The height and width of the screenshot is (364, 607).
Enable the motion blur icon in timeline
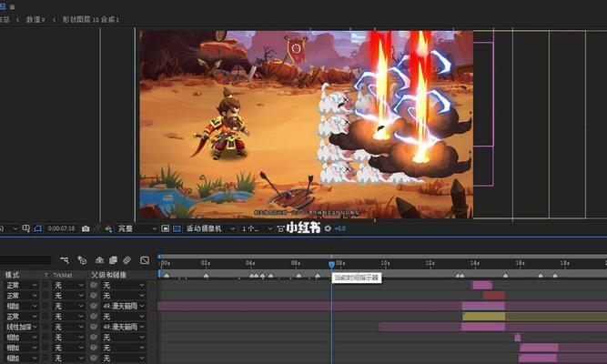click(x=127, y=260)
